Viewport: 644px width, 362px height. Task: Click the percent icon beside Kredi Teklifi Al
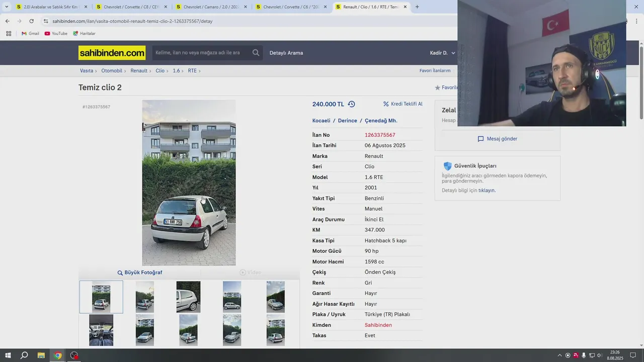coord(386,104)
